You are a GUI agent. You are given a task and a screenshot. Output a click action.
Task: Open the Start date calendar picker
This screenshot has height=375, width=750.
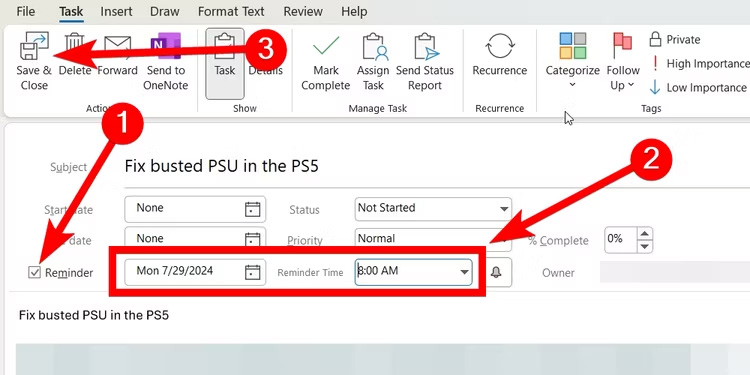point(253,210)
